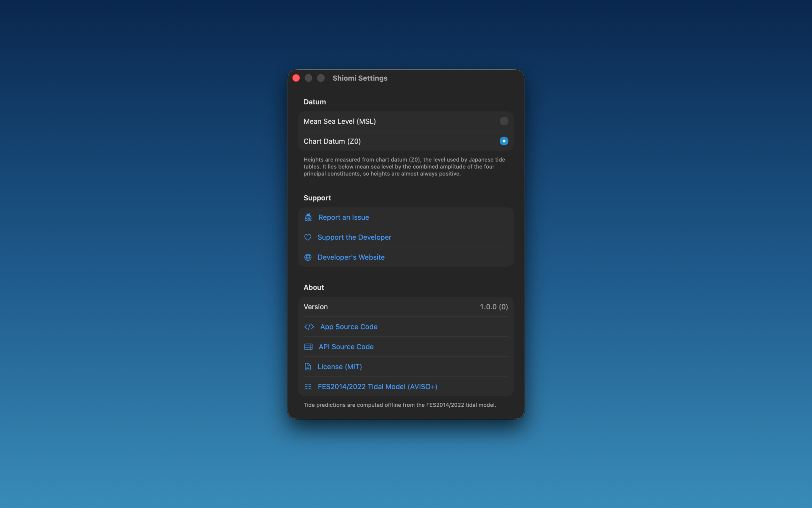Click the Shiomi Settings window title
Viewport: 812px width, 508px height.
coord(360,78)
